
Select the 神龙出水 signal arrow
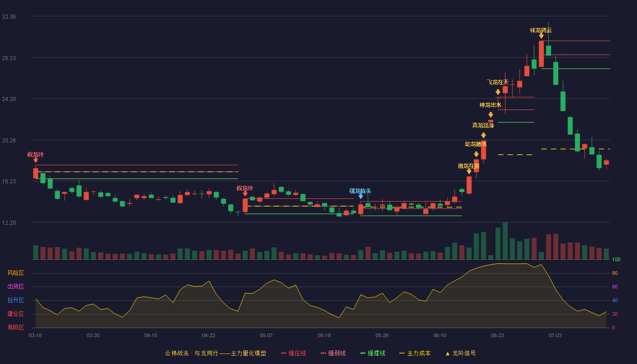click(x=490, y=115)
